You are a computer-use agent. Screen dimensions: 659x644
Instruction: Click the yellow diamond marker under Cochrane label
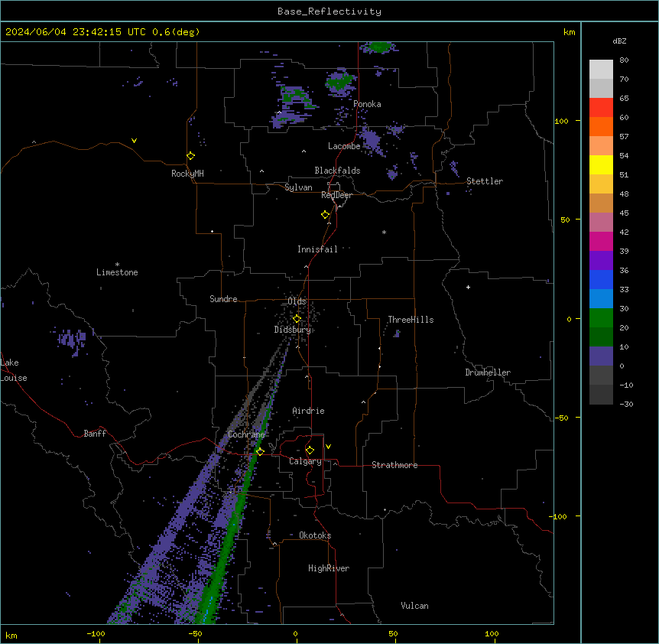click(260, 451)
